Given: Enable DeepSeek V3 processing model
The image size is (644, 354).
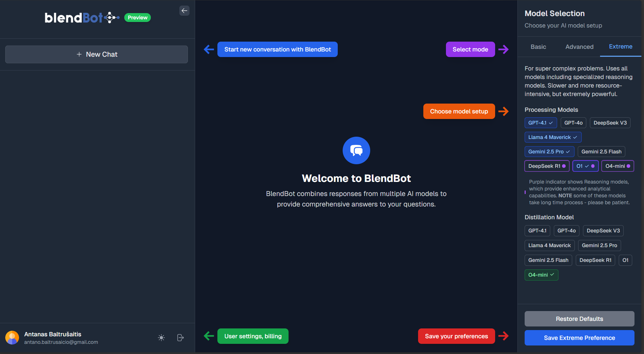Looking at the screenshot, I should [610, 123].
